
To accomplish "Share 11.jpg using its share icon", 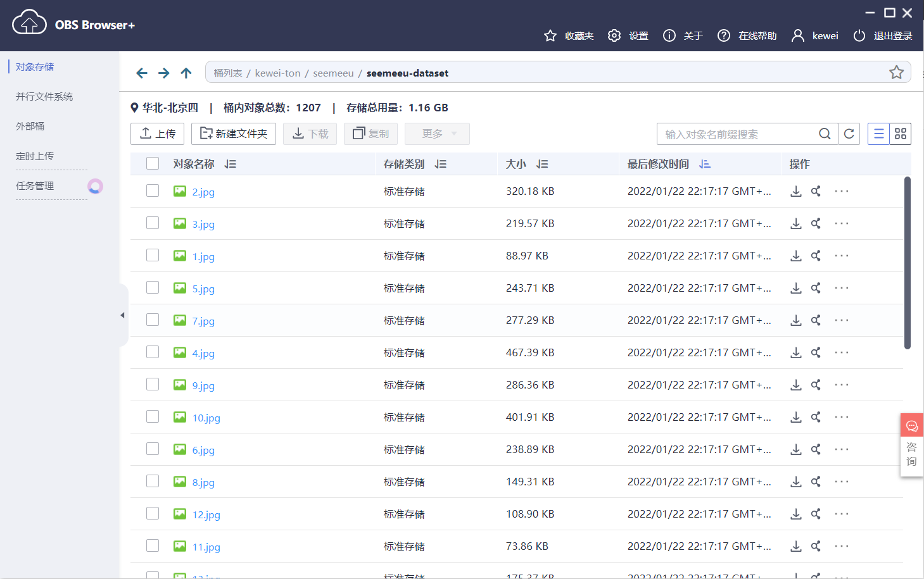I will [x=816, y=546].
